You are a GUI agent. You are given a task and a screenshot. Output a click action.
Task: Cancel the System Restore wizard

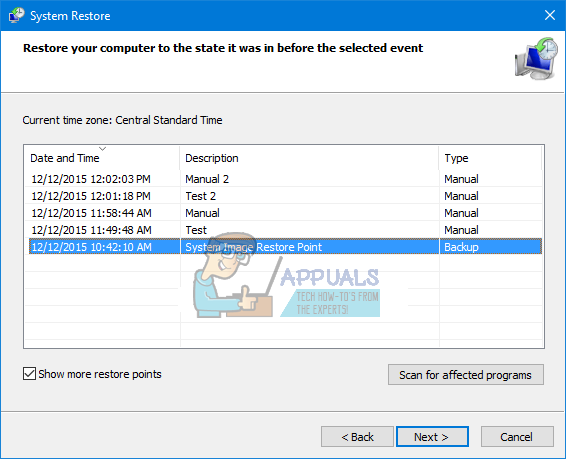point(517,437)
